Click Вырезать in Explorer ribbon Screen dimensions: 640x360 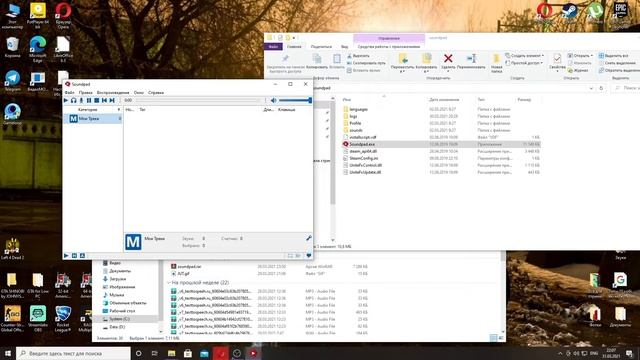358,56
